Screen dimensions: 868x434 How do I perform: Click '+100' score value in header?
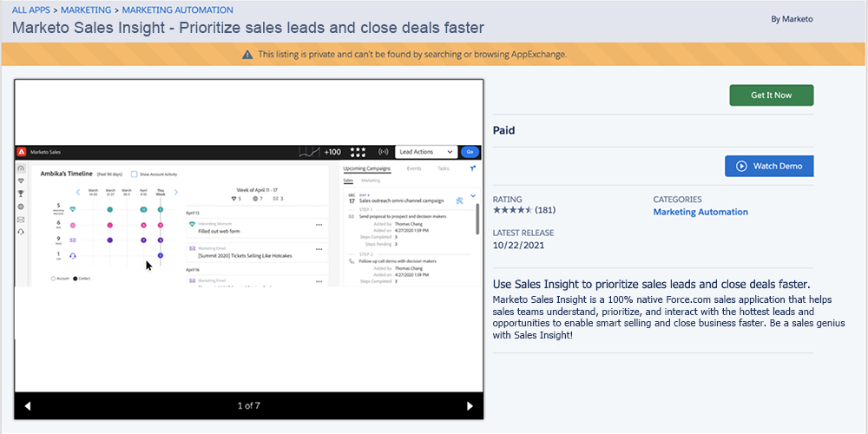332,152
